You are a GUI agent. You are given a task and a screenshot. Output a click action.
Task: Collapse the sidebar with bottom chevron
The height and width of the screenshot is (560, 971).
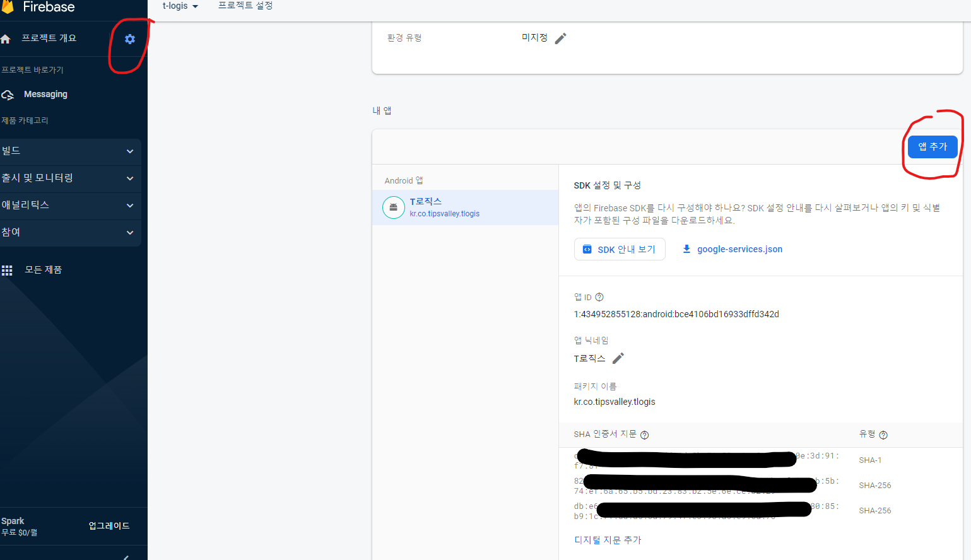point(126,557)
